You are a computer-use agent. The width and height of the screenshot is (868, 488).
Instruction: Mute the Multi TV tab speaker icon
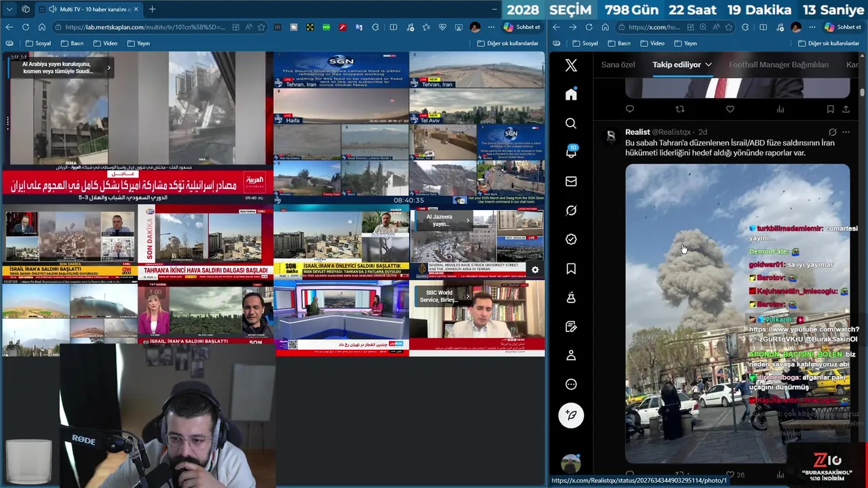coord(53,9)
